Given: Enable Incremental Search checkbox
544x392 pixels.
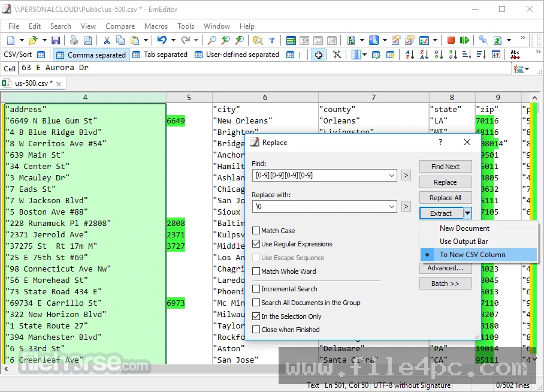Looking at the screenshot, I should tap(256, 288).
